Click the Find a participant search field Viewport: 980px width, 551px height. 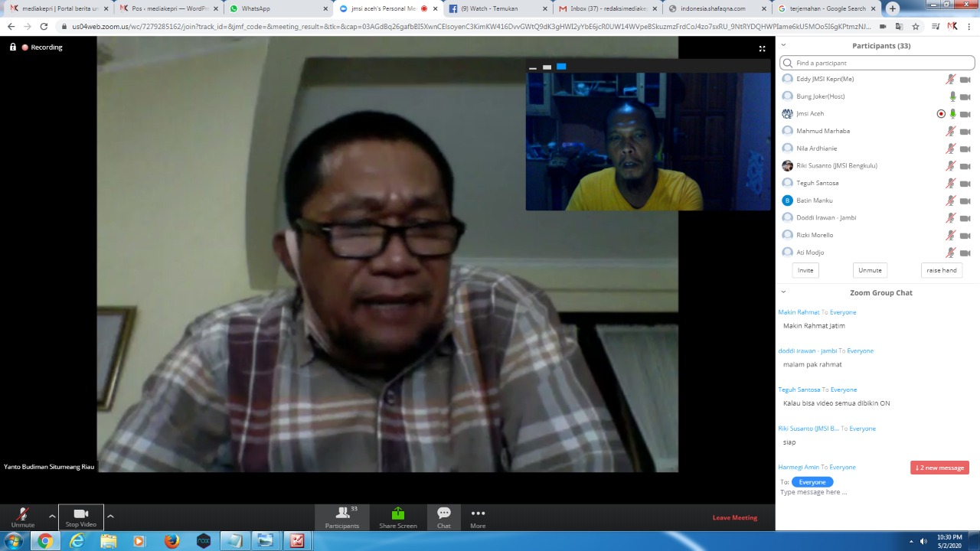880,63
